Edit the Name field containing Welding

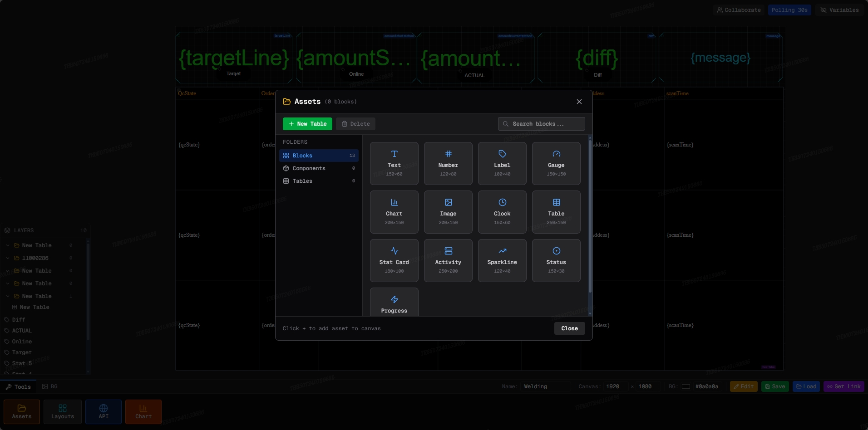pyautogui.click(x=546, y=386)
